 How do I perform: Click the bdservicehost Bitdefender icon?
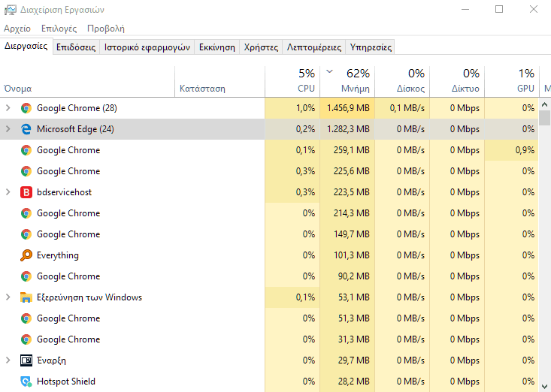coord(26,192)
